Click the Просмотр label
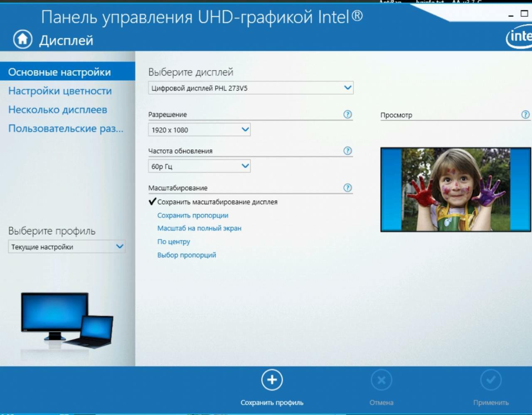The height and width of the screenshot is (415, 532). 396,115
